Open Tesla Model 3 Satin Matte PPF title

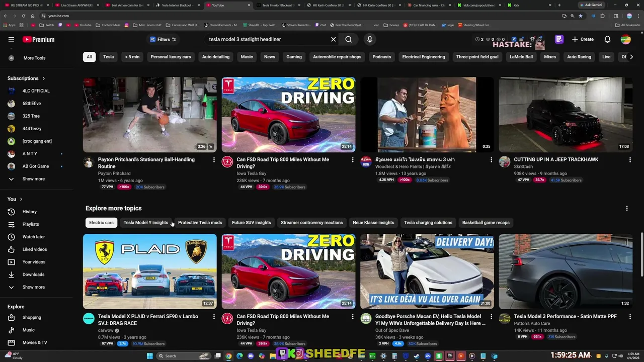565,316
